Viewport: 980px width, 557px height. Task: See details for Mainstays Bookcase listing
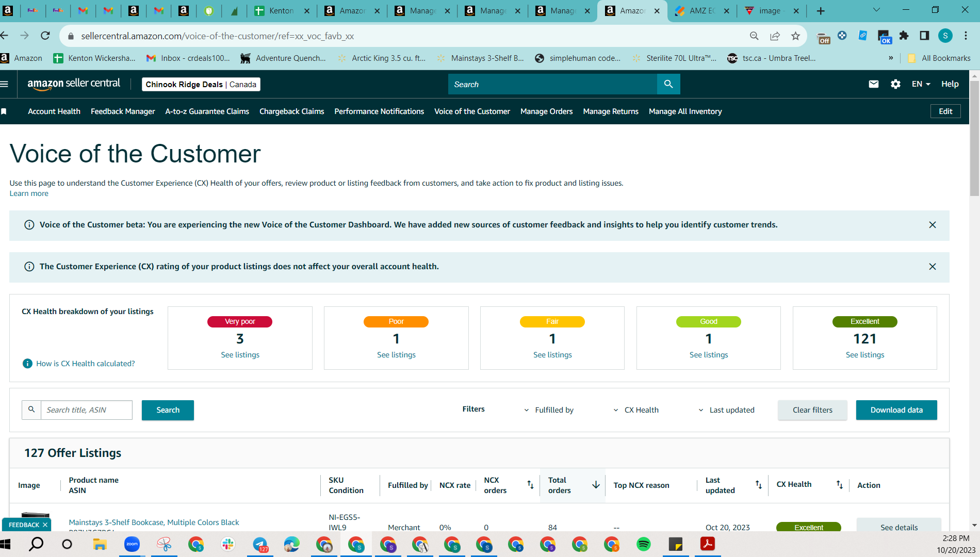[x=899, y=526]
